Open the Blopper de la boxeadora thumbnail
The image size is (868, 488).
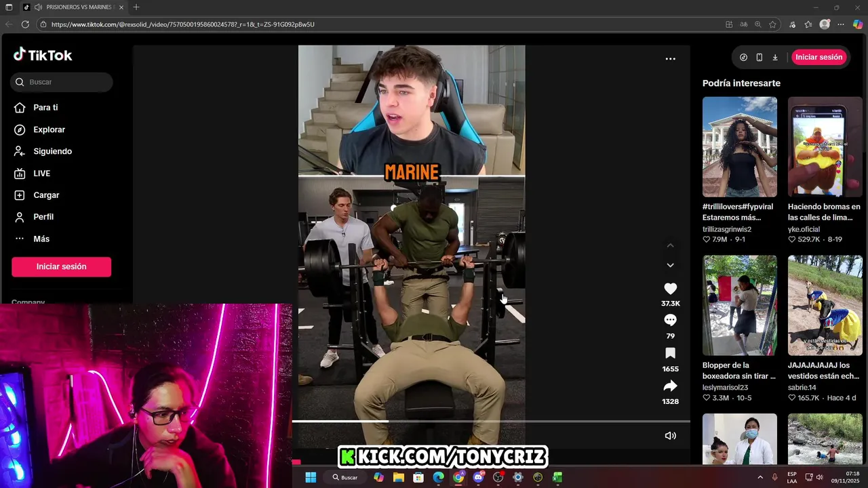click(740, 305)
